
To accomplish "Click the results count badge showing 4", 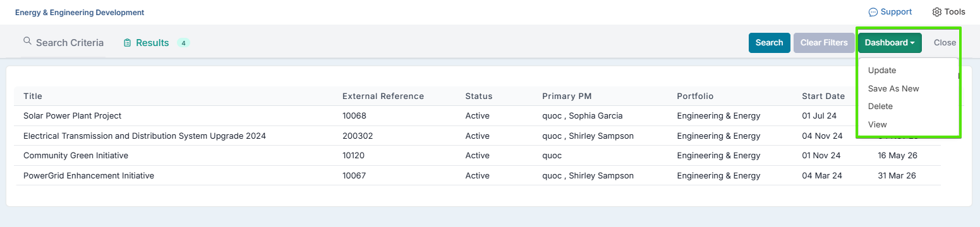I will [x=183, y=43].
